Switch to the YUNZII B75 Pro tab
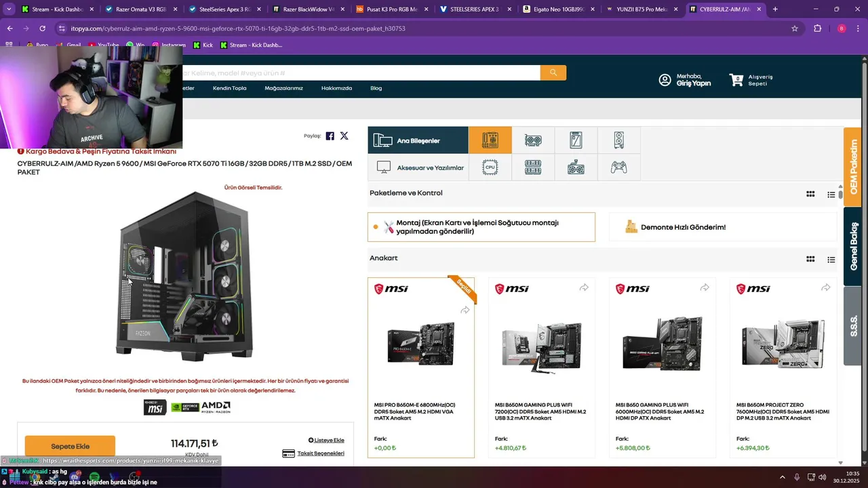Image resolution: width=868 pixels, height=488 pixels. pos(642,9)
